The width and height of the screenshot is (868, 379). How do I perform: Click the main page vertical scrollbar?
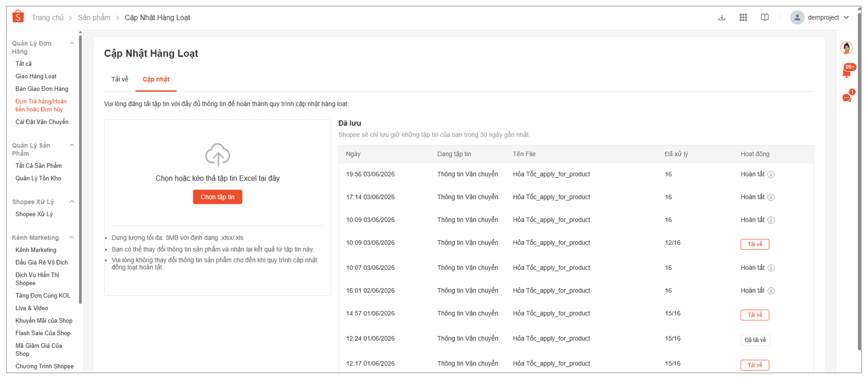click(860, 181)
